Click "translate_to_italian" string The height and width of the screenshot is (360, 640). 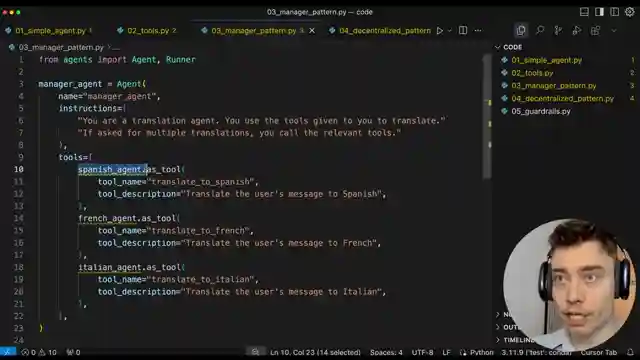[200, 280]
